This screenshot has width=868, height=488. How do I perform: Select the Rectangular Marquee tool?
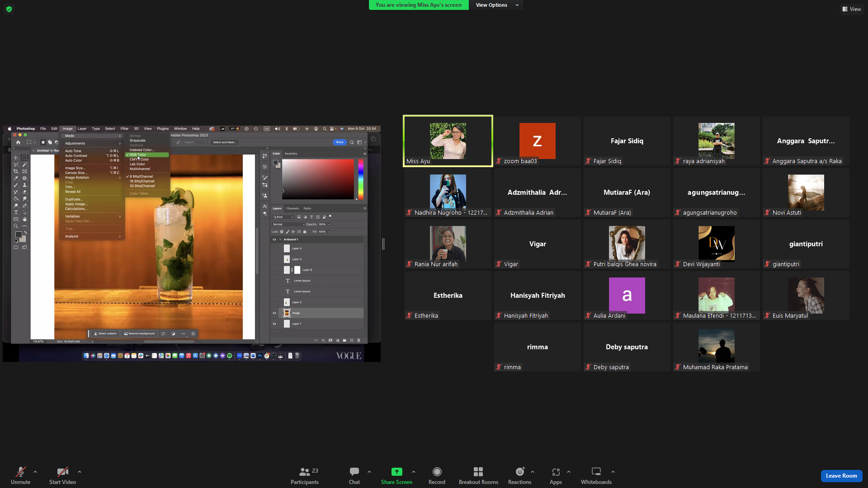24,158
